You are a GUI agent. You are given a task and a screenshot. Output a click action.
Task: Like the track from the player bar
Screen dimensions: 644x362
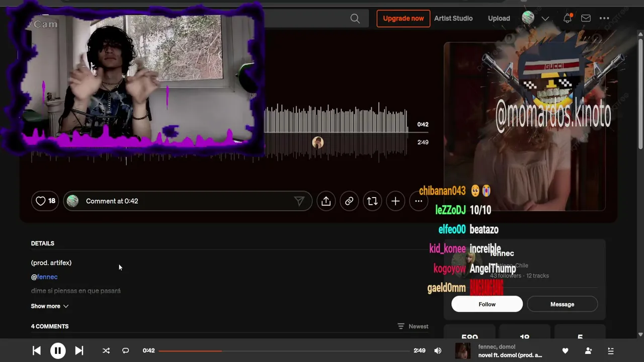coord(565,351)
